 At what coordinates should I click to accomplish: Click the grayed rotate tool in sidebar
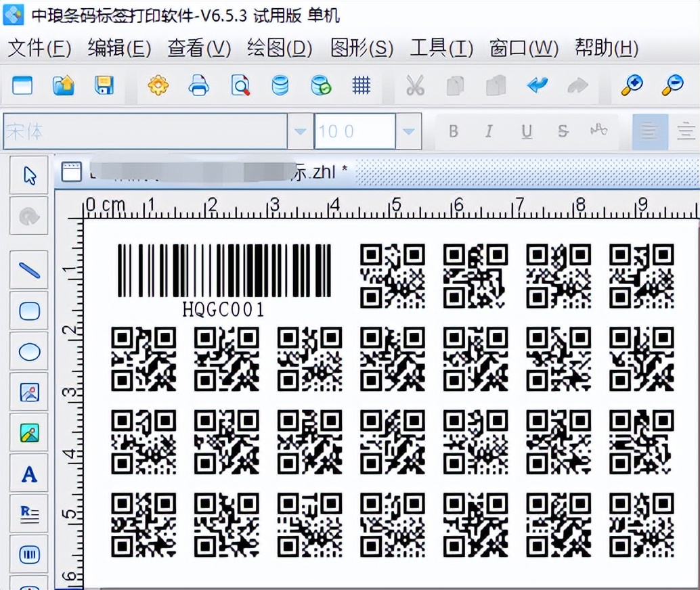pyautogui.click(x=30, y=217)
